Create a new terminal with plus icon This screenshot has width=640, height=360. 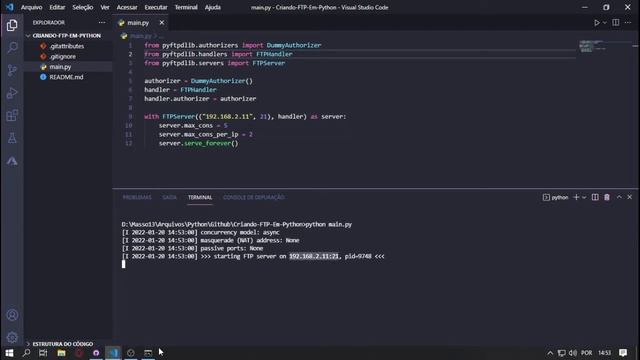click(x=576, y=197)
